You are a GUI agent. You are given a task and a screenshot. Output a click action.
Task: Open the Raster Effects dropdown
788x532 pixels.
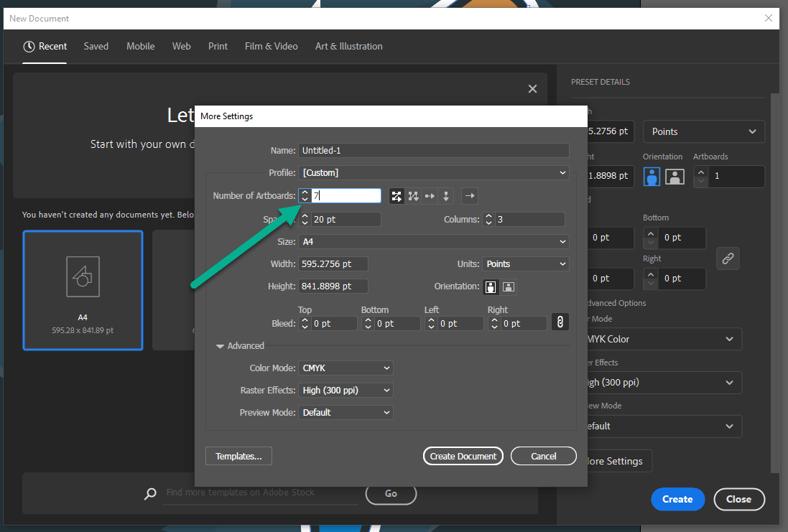pos(346,390)
